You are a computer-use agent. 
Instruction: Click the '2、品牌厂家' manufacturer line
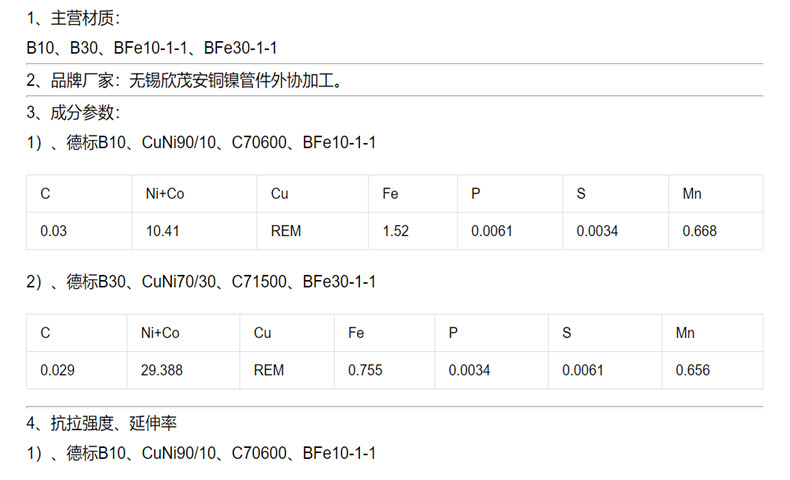185,81
